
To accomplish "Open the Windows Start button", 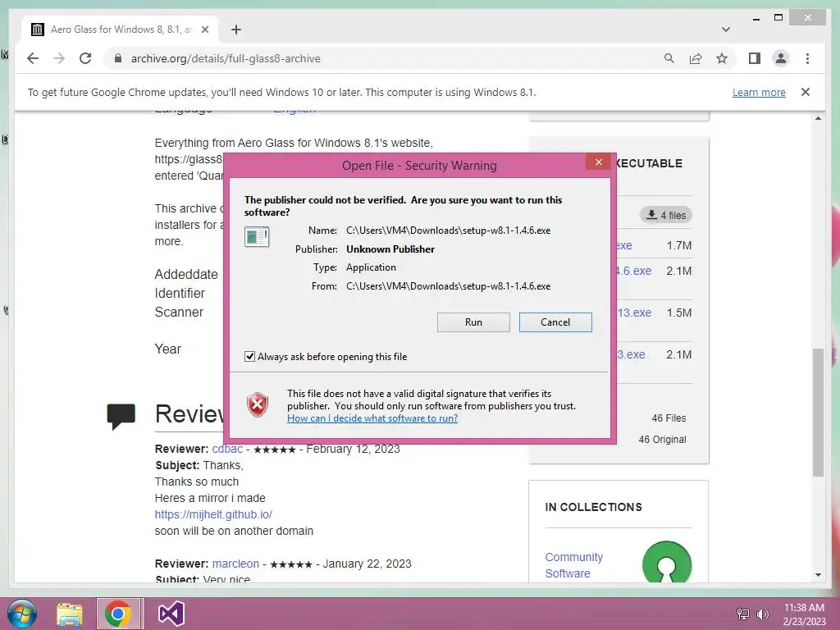I will click(x=22, y=614).
